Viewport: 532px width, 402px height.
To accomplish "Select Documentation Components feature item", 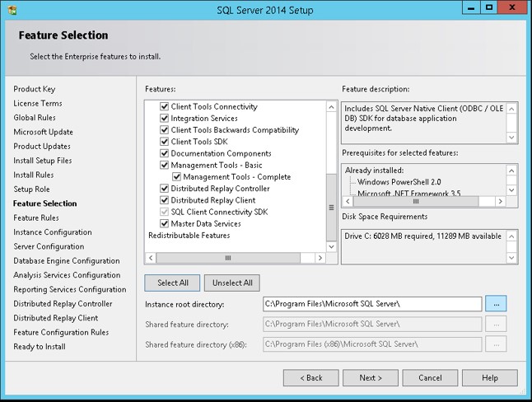I will (x=221, y=153).
